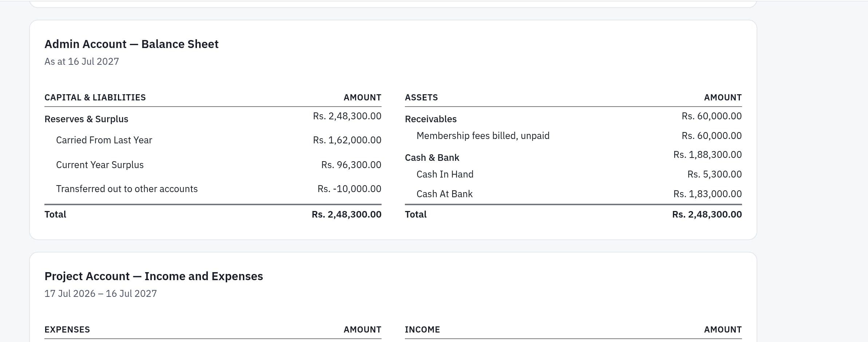The width and height of the screenshot is (868, 342).
Task: Select the '17 Jul 2026 – 16 Jul 2027' period
Action: (x=100, y=294)
